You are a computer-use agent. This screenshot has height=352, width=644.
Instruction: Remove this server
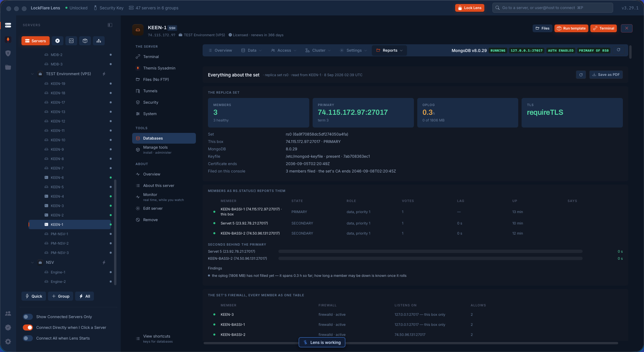164,220
